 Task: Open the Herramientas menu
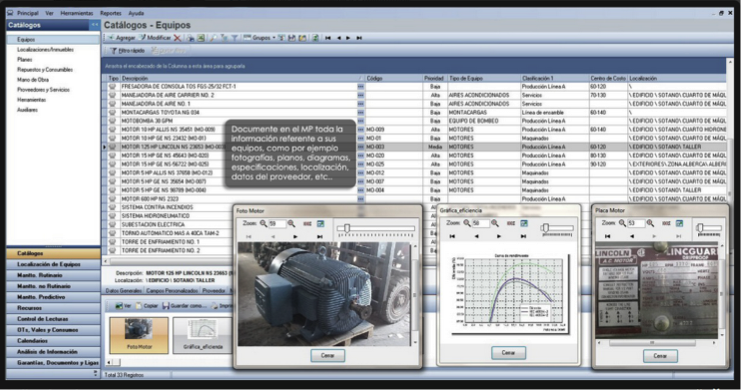77,13
